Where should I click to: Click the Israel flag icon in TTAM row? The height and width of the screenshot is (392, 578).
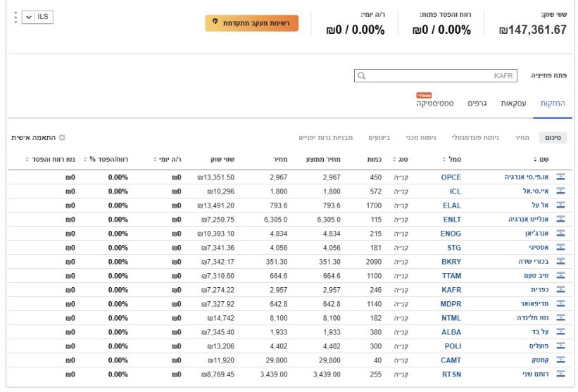pos(560,276)
